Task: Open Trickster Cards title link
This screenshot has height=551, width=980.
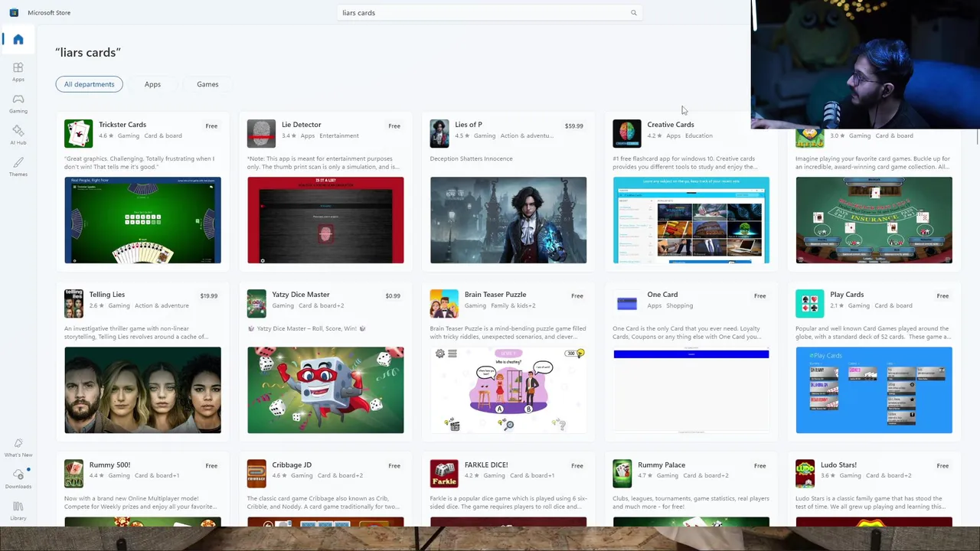Action: 122,125
